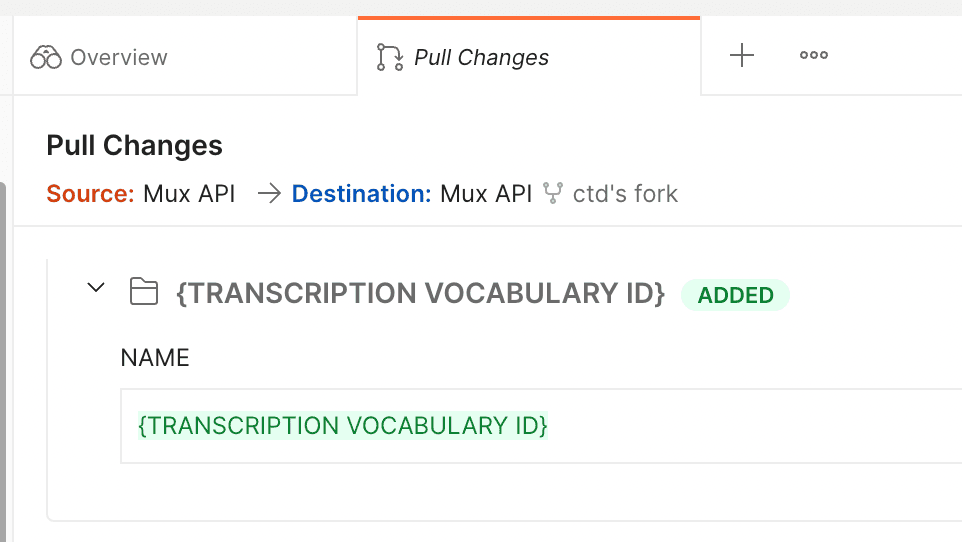Viewport: 962px width, 542px height.
Task: Click the blue Destination label
Action: click(x=361, y=193)
